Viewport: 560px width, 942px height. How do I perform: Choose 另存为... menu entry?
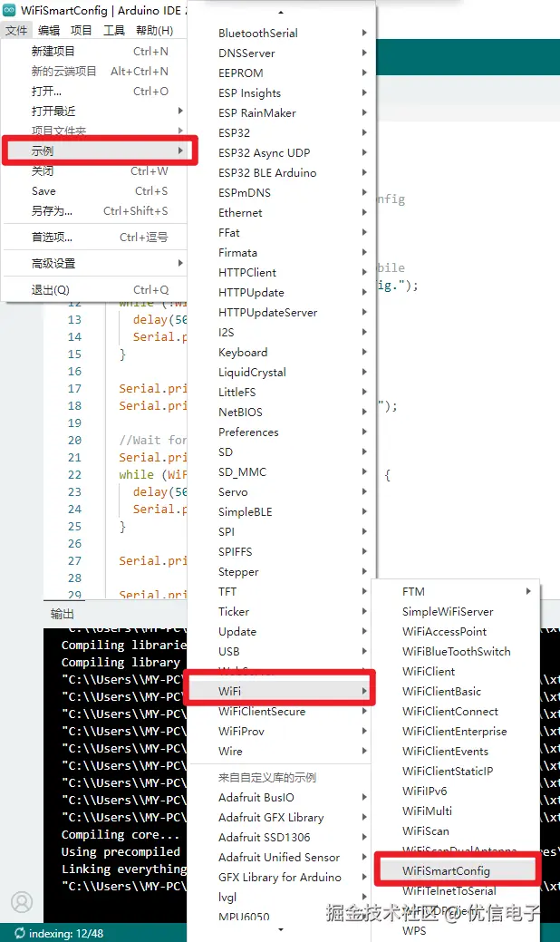(95, 211)
